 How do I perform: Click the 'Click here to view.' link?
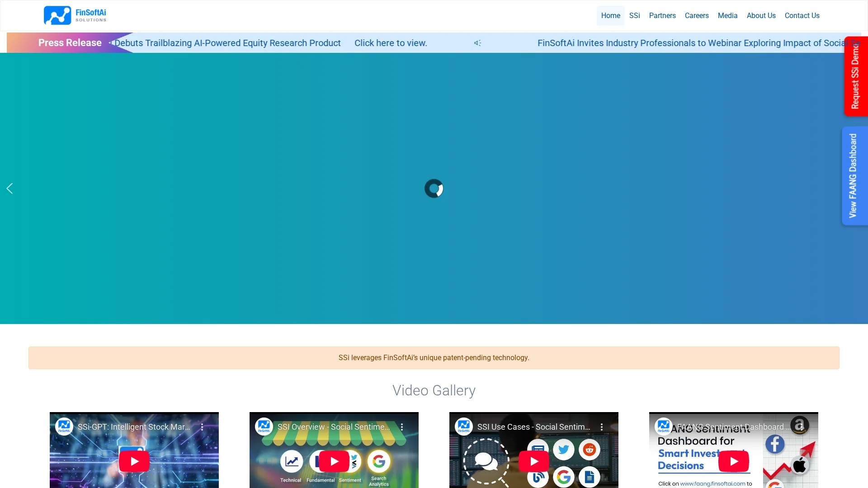[391, 43]
